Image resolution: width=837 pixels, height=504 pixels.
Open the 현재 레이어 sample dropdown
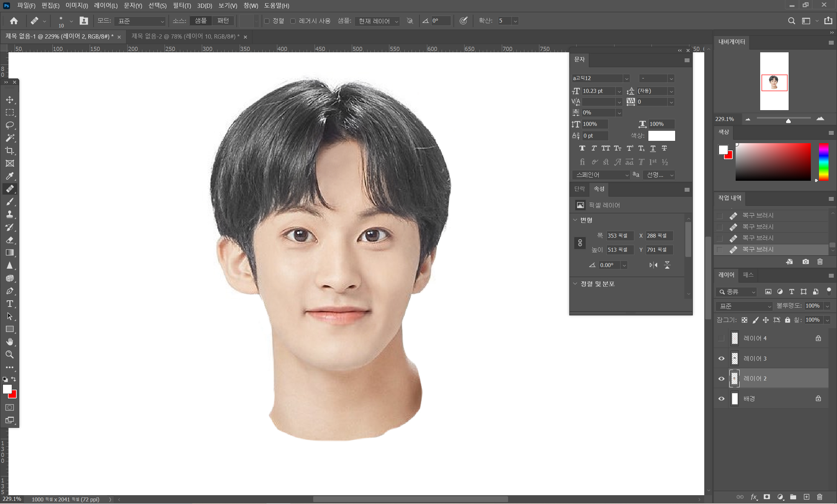(377, 21)
